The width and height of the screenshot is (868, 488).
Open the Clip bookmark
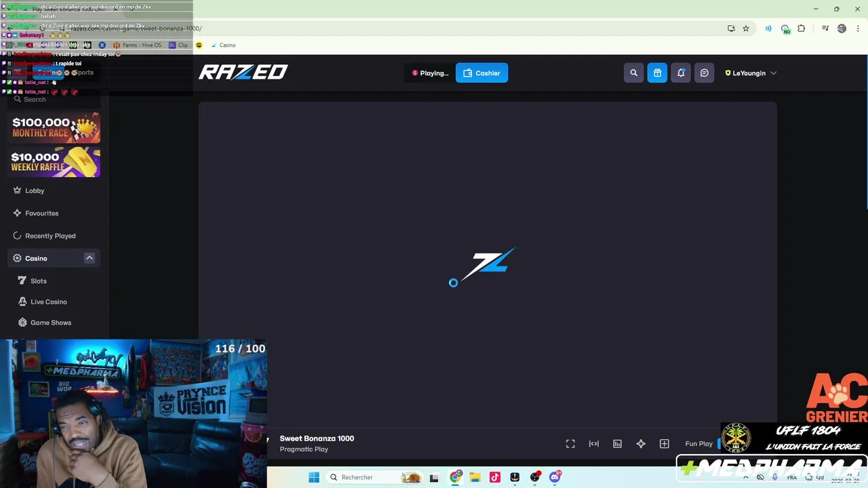178,45
